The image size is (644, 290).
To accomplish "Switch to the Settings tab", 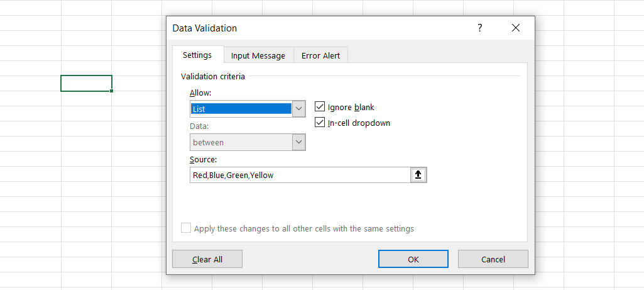I will pos(197,55).
